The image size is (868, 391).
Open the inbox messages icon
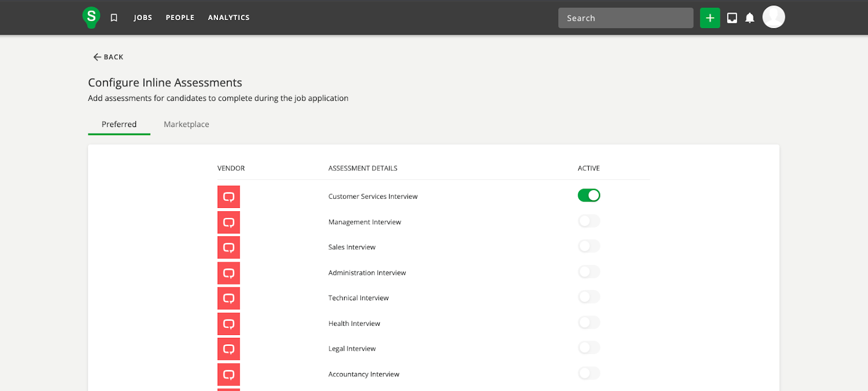tap(732, 18)
